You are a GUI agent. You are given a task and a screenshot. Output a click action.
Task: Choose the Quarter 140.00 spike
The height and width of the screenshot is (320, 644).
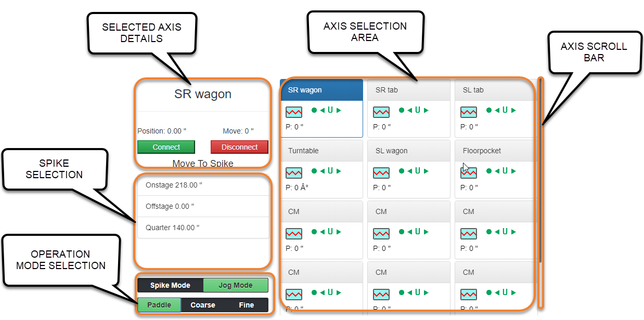point(203,228)
